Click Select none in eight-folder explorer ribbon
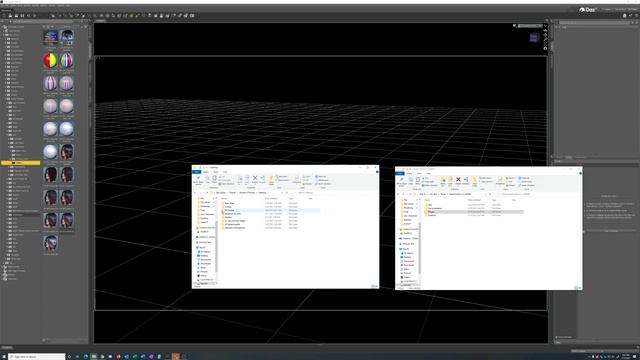 point(322,180)
